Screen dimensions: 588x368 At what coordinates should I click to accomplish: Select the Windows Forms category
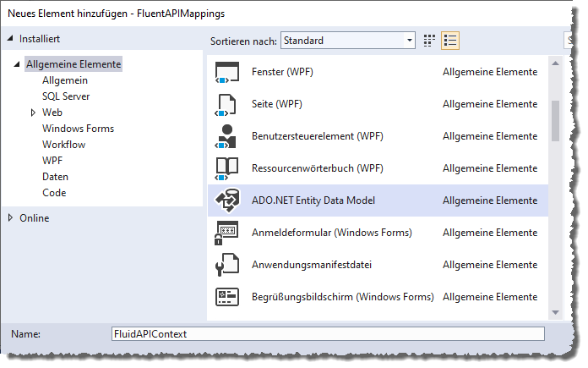pos(78,129)
